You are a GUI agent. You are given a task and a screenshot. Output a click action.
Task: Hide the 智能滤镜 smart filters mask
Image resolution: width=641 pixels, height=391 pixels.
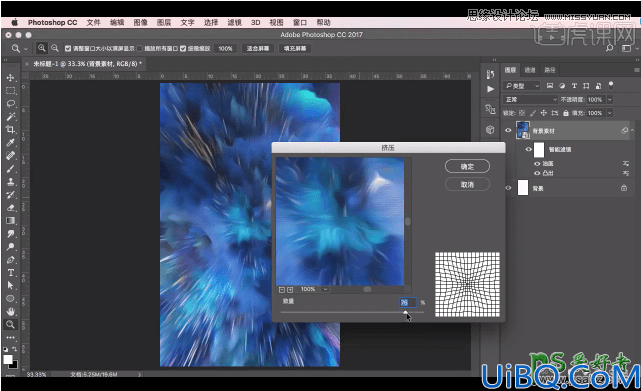(x=528, y=149)
